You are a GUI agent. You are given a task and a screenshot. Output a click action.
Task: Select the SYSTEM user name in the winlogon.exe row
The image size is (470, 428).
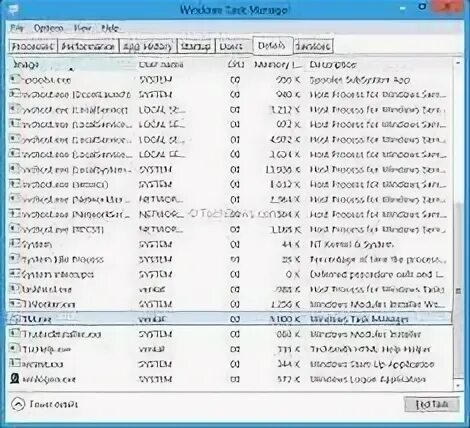[x=155, y=379]
